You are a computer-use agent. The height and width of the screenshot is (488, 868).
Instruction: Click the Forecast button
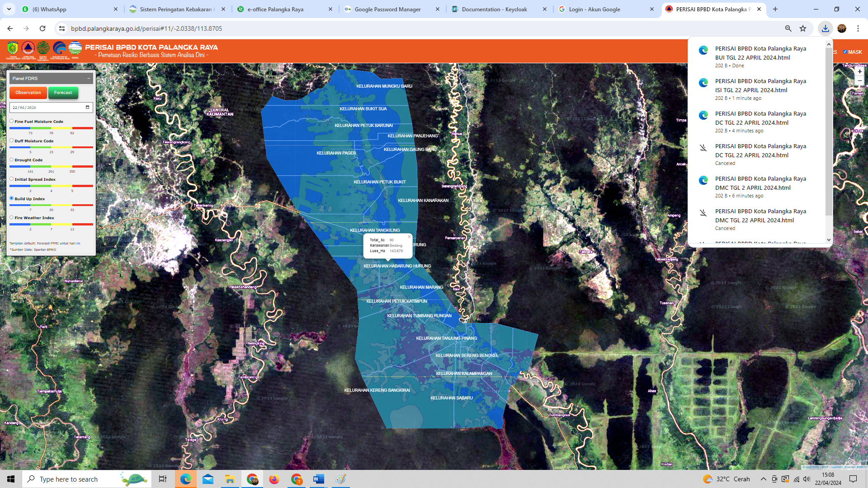pyautogui.click(x=63, y=93)
